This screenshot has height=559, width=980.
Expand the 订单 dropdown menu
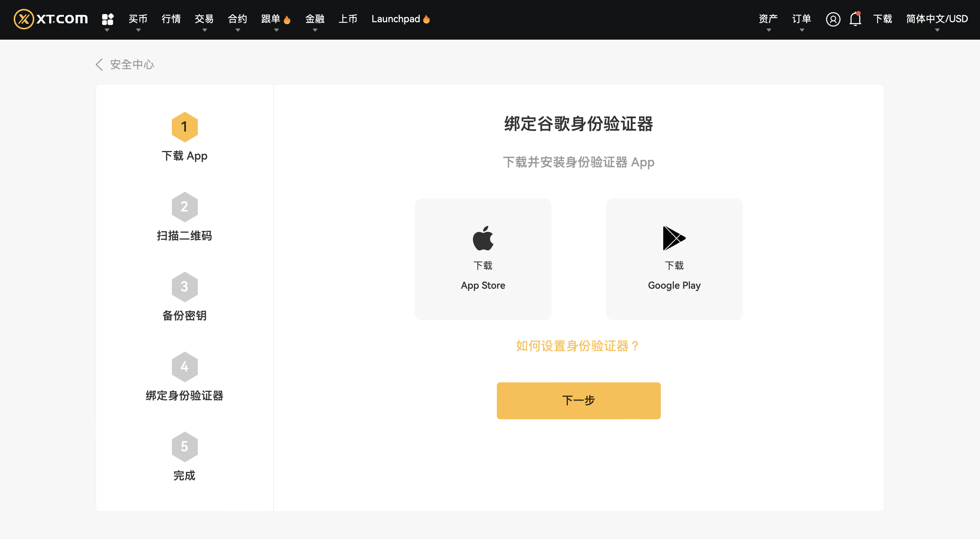point(802,19)
